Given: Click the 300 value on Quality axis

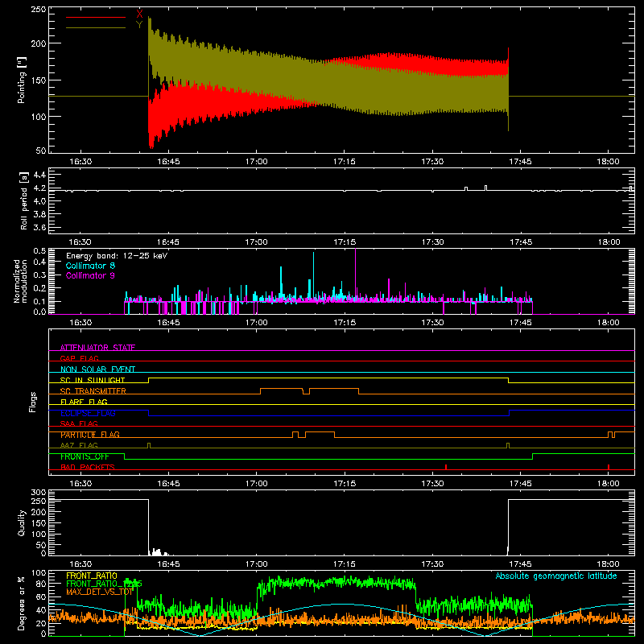Looking at the screenshot, I should coord(38,493).
